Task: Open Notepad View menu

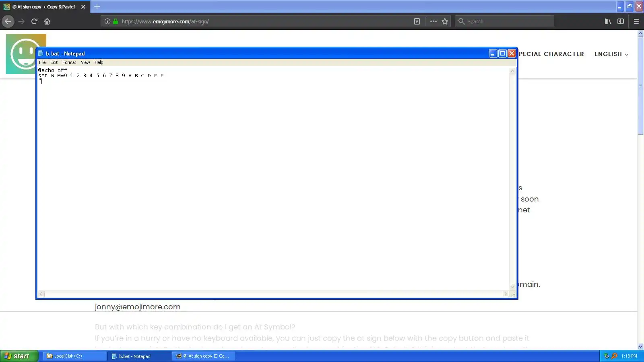Action: pyautogui.click(x=85, y=62)
